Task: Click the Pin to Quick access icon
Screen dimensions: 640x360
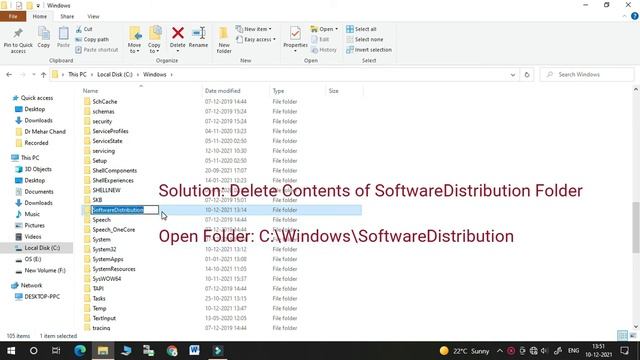Action: tap(18, 34)
